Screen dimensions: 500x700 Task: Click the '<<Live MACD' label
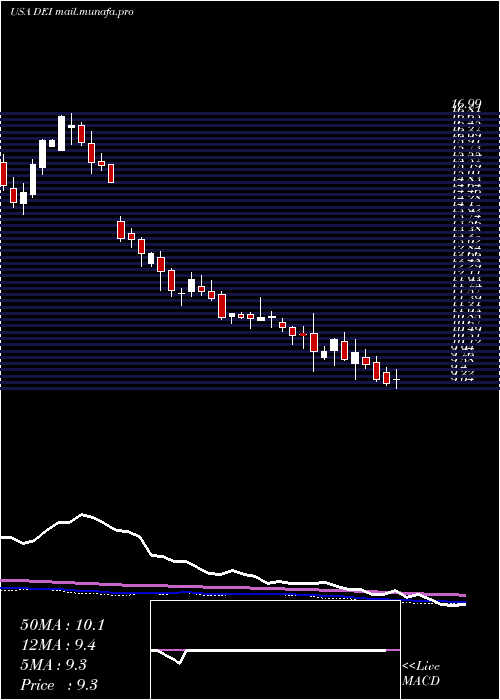click(x=421, y=674)
